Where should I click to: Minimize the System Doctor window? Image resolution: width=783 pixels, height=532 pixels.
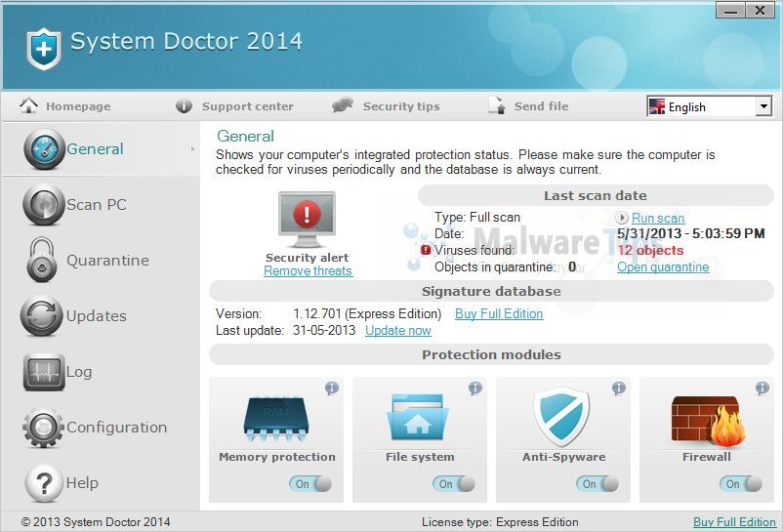pyautogui.click(x=730, y=10)
